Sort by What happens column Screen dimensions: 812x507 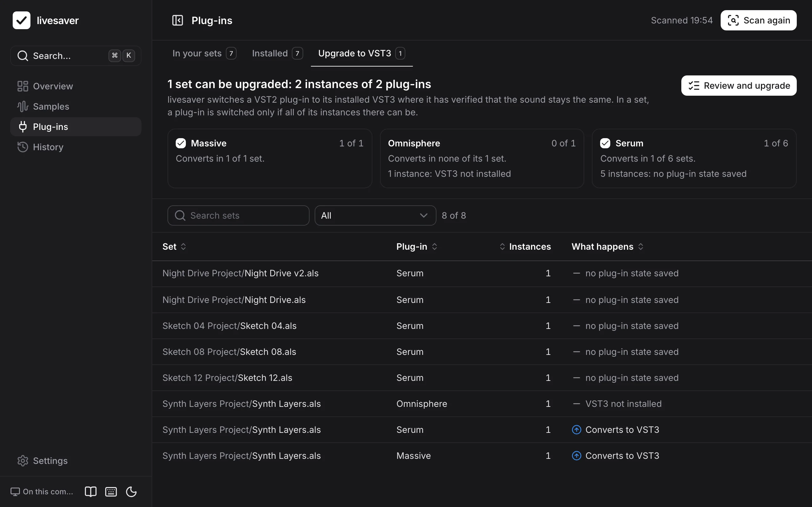608,247
